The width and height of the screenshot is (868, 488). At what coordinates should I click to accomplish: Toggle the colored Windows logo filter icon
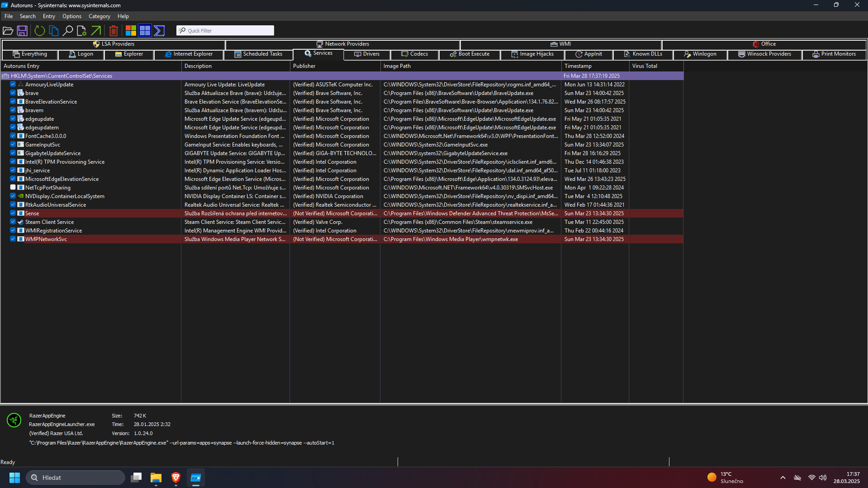(131, 31)
